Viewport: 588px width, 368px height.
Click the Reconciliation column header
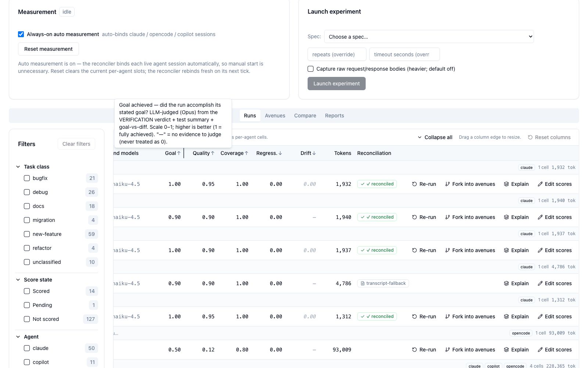(374, 153)
